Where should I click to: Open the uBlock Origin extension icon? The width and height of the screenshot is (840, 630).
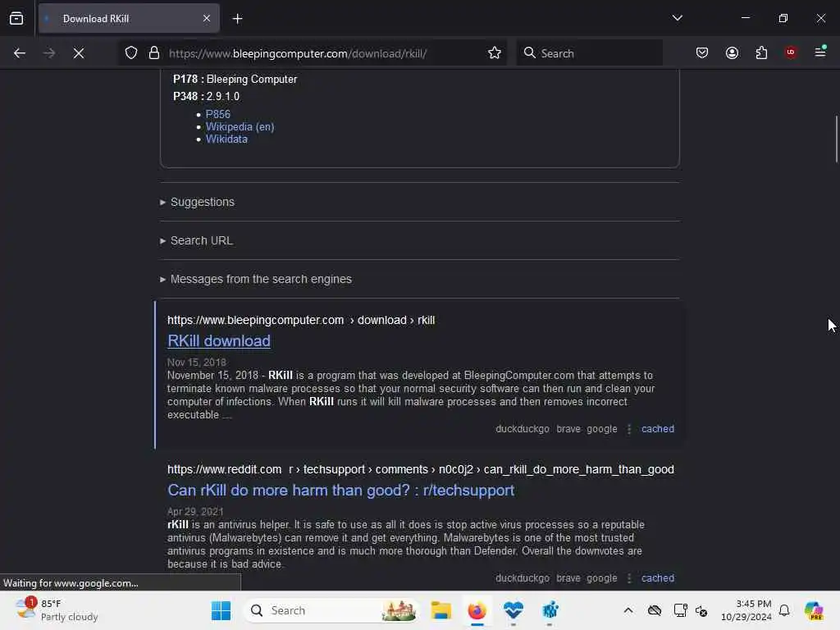[x=791, y=52]
